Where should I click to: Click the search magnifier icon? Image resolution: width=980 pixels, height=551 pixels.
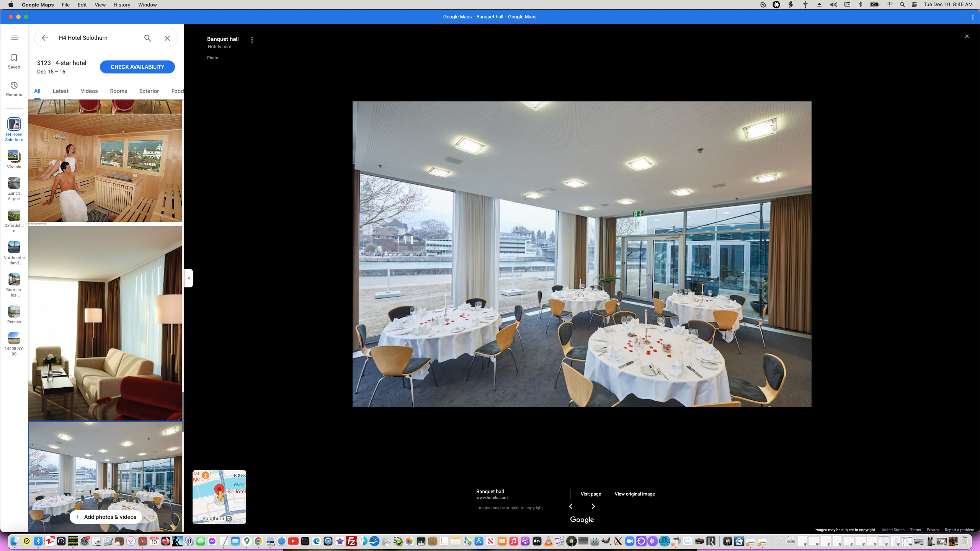[147, 38]
